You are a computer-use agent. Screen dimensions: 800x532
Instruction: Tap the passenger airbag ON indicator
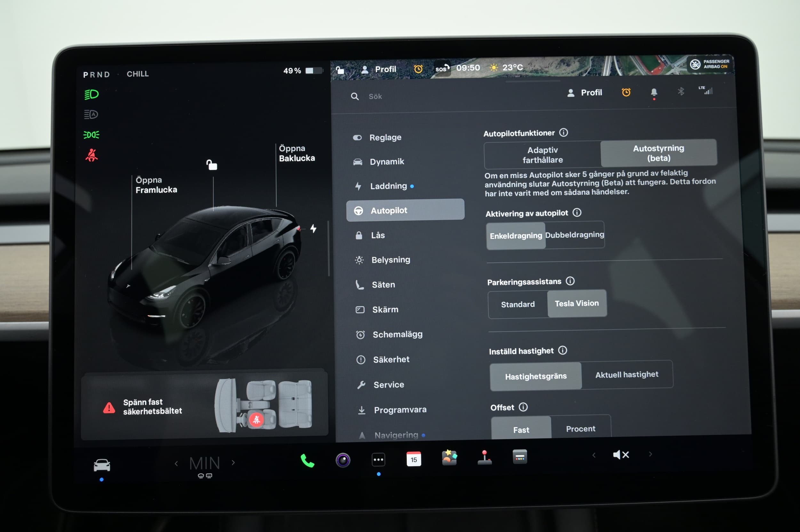point(710,64)
